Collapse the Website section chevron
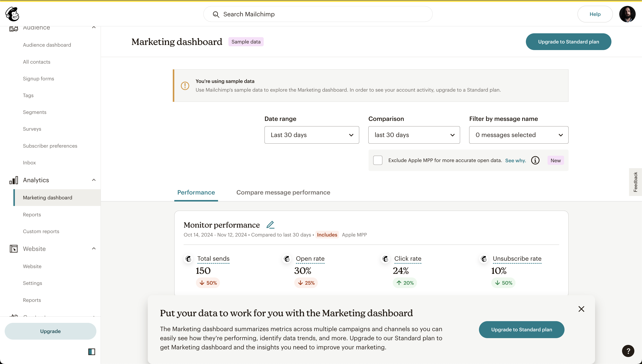This screenshot has width=642, height=364. [94, 249]
